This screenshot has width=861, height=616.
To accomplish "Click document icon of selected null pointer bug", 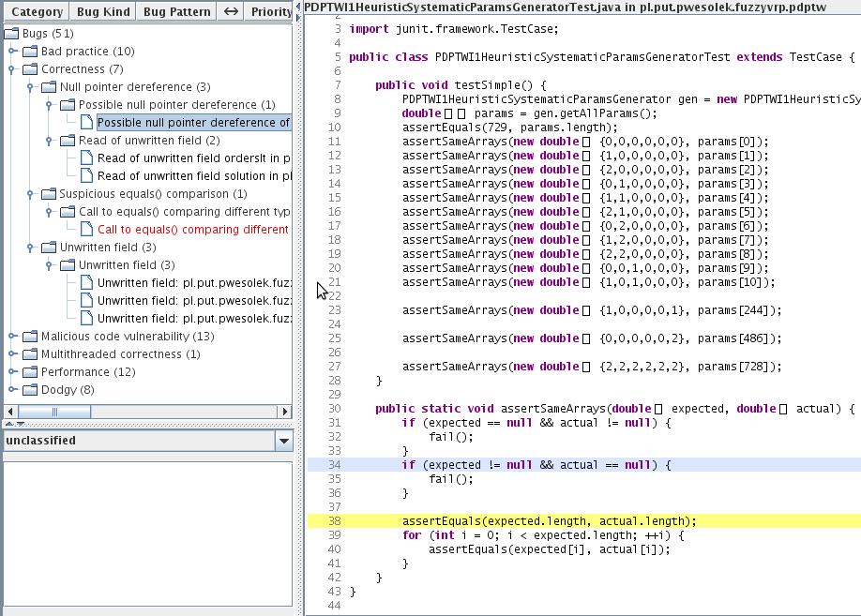I will pyautogui.click(x=87, y=122).
